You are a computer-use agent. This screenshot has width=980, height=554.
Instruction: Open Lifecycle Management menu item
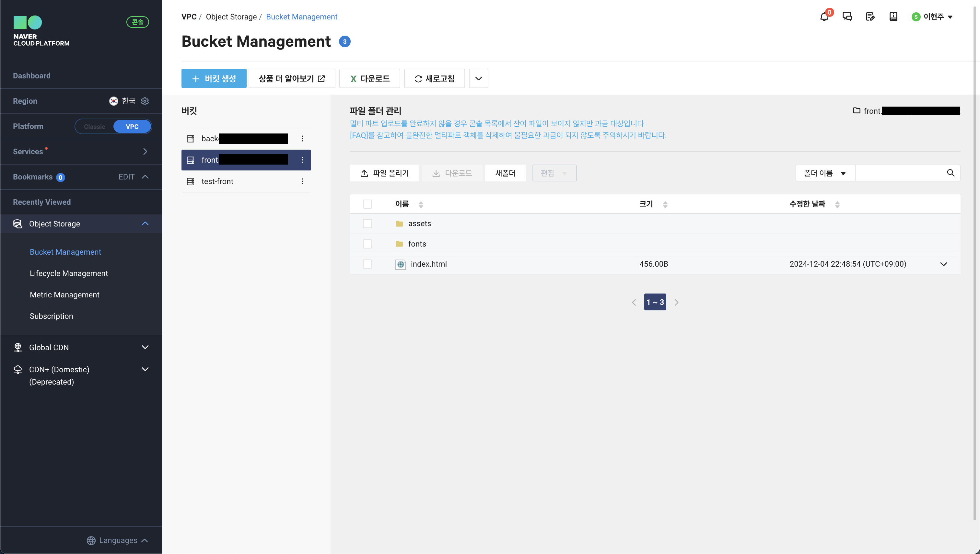[69, 273]
